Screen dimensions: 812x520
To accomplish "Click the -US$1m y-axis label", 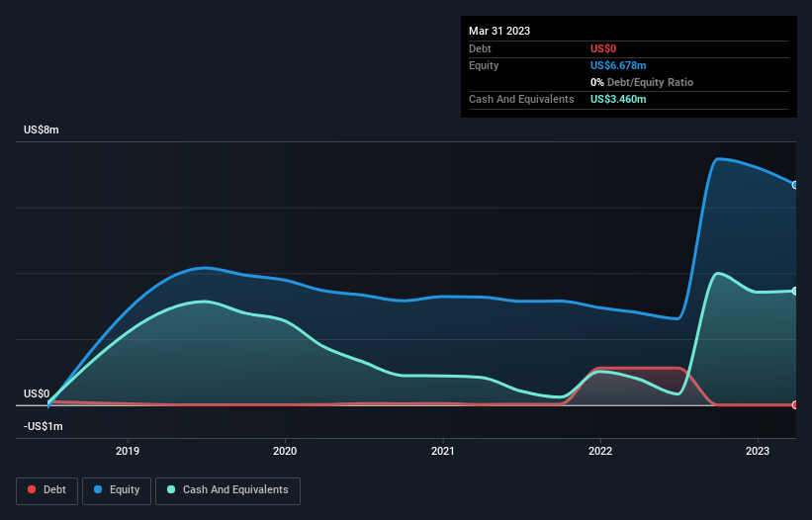I will [x=43, y=426].
